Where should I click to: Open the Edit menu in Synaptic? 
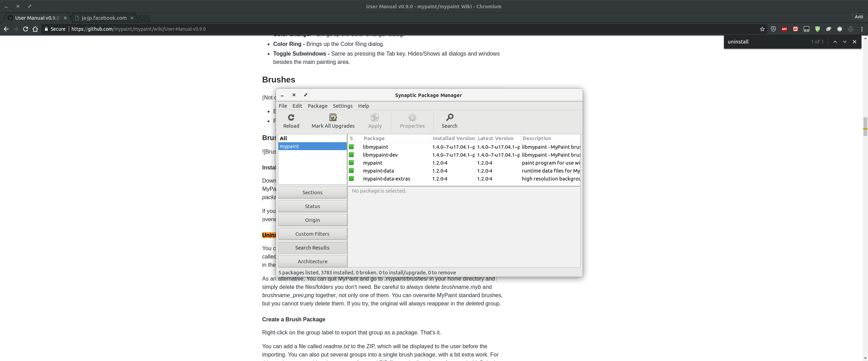[x=297, y=106]
